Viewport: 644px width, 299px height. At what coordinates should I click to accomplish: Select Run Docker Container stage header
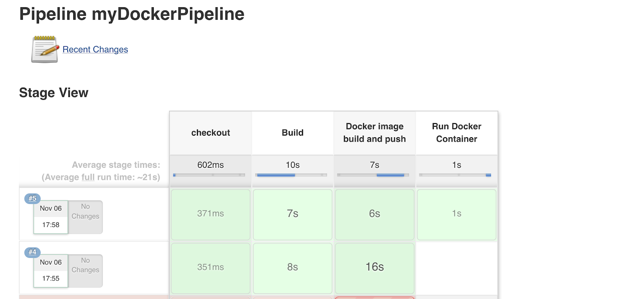456,133
